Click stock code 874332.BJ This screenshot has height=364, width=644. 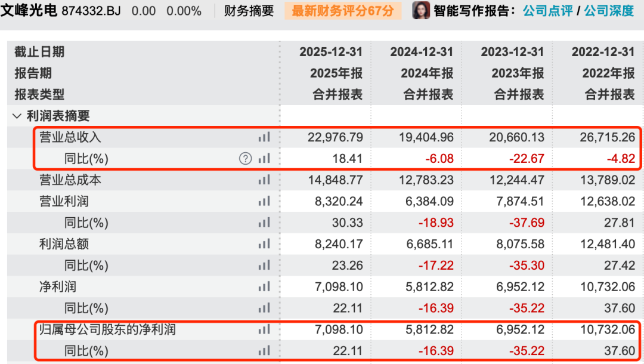pos(91,11)
